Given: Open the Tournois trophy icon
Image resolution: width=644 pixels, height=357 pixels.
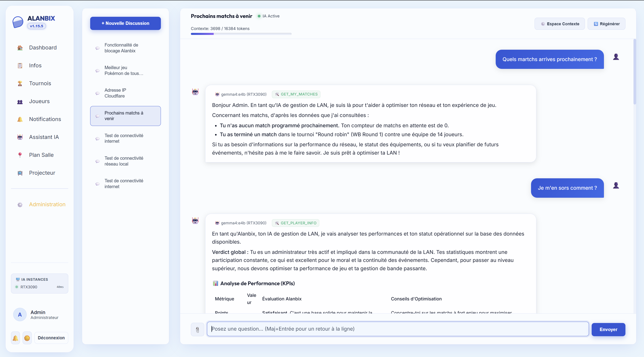Looking at the screenshot, I should pos(20,83).
